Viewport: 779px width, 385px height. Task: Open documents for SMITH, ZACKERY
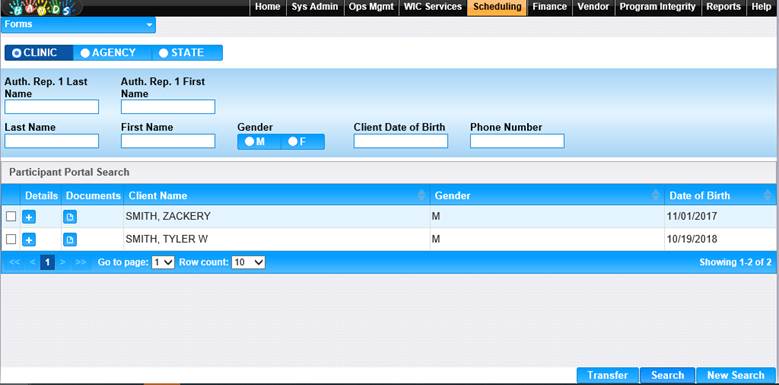(x=70, y=217)
